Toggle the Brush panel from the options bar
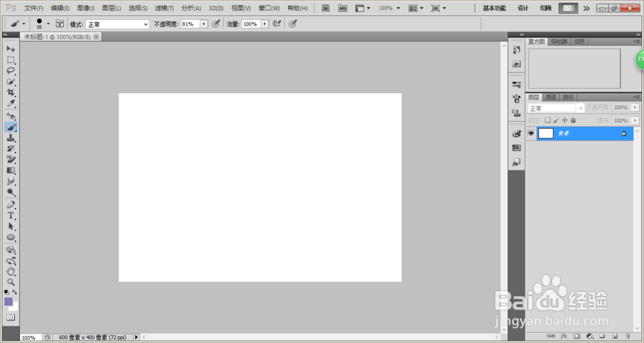 coord(60,24)
